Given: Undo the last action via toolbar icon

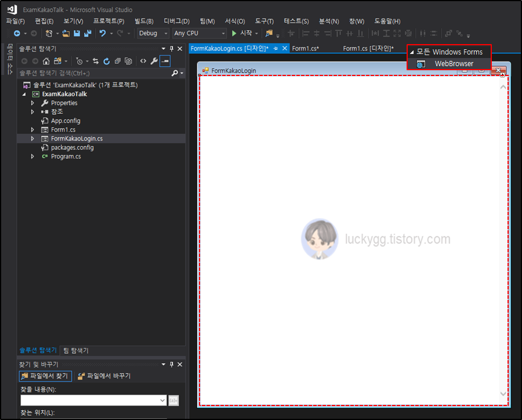Looking at the screenshot, I should 103,33.
